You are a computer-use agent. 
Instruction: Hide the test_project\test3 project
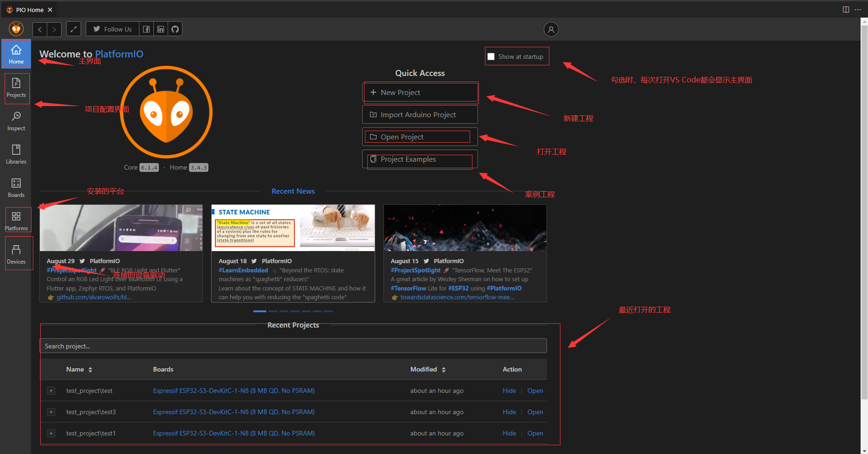pos(509,412)
